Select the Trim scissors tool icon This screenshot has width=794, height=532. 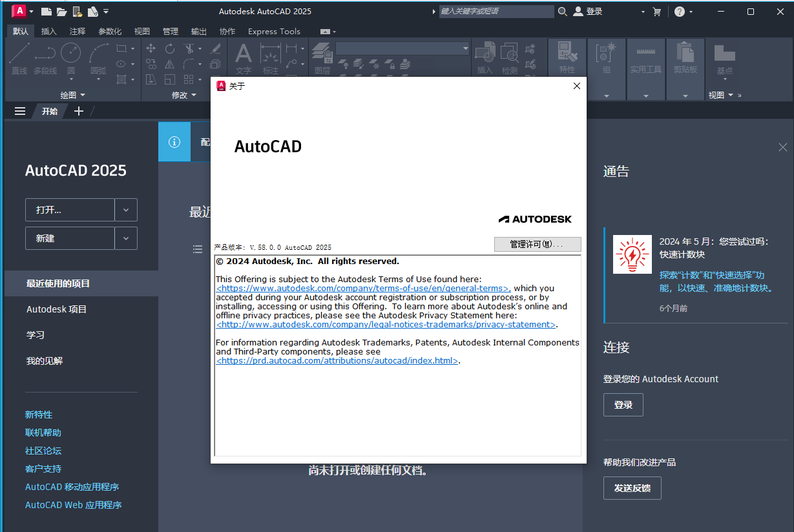coord(189,48)
